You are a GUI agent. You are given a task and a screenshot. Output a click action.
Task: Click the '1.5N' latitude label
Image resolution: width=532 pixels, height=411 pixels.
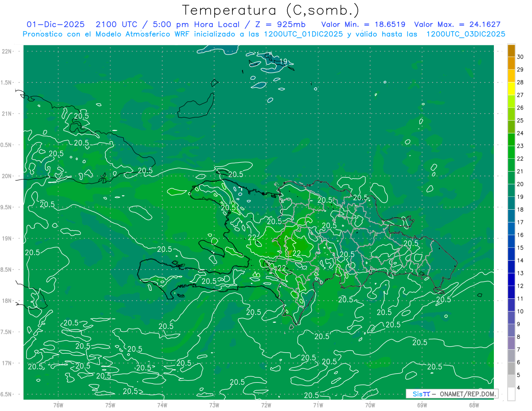(x=6, y=82)
